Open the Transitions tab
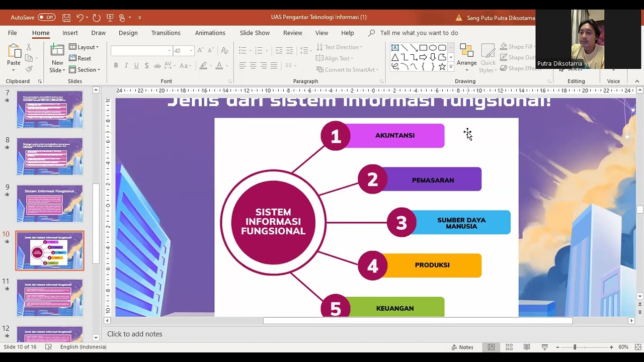Image resolution: width=644 pixels, height=362 pixels. point(166,33)
